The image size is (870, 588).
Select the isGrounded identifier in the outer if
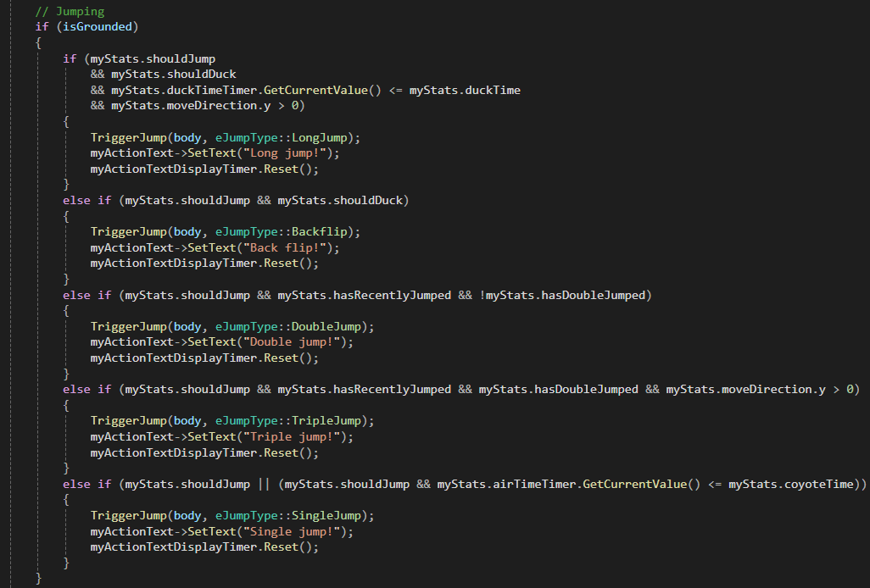pos(98,26)
